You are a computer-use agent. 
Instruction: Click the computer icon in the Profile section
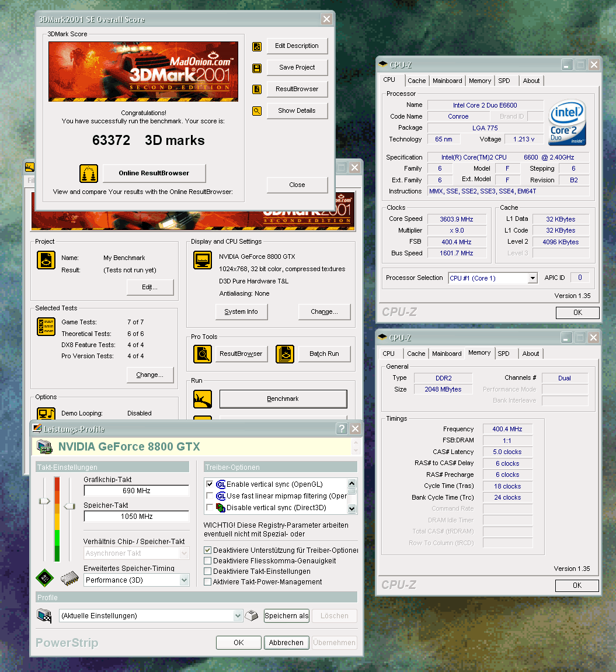(x=44, y=616)
